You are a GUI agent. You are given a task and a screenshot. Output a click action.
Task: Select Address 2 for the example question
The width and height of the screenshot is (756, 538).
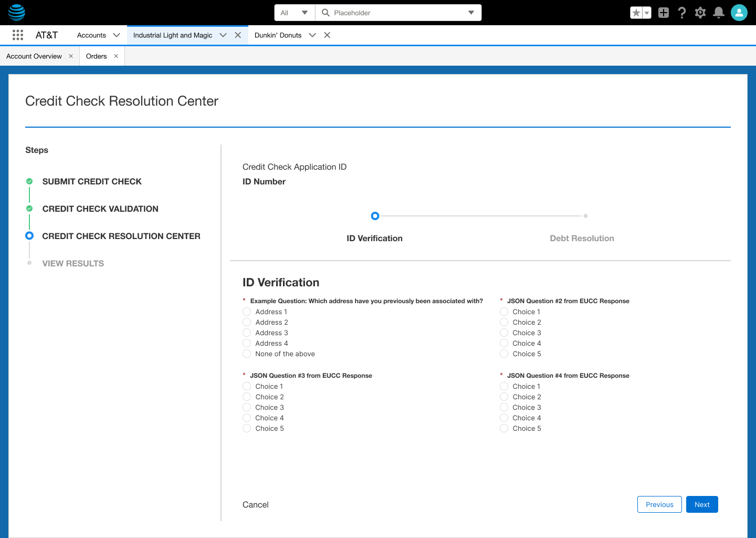(x=247, y=322)
